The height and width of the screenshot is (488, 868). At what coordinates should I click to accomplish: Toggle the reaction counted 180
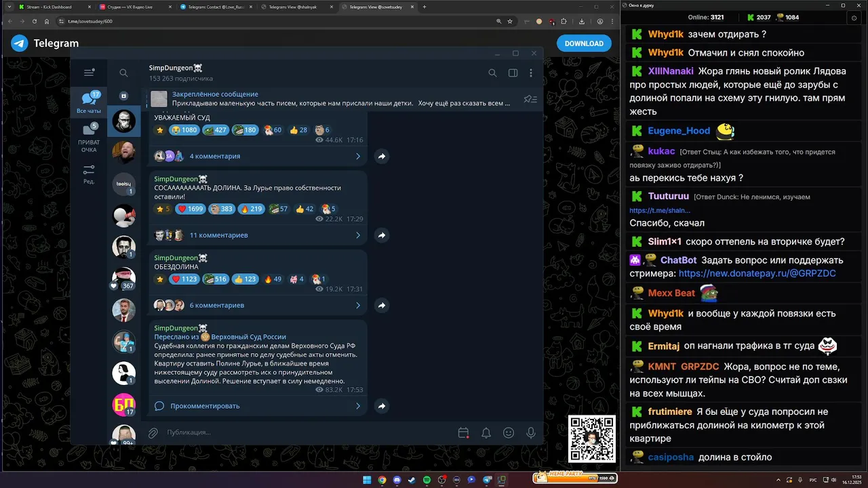(x=245, y=130)
